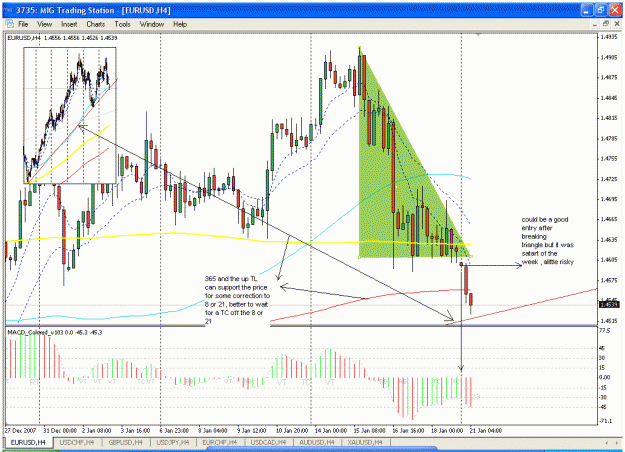This screenshot has width=625, height=452.
Task: Click the inset mini chart thumbnail
Action: (70, 116)
